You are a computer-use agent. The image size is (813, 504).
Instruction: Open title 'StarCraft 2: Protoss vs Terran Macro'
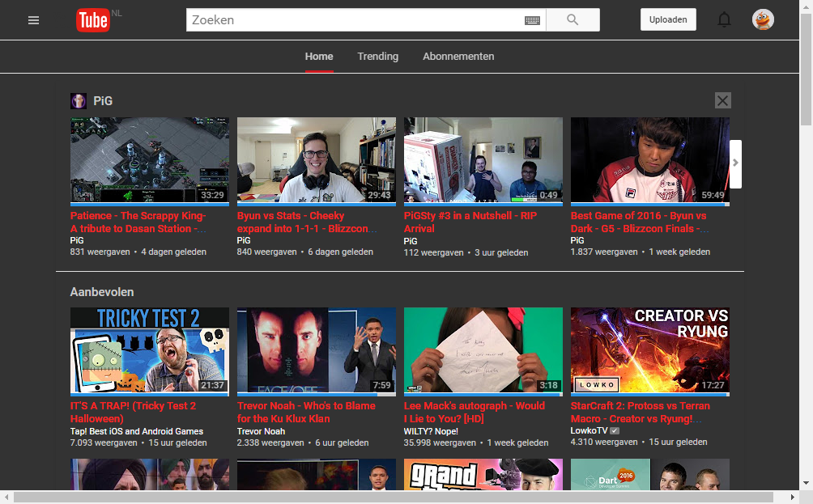coord(641,413)
